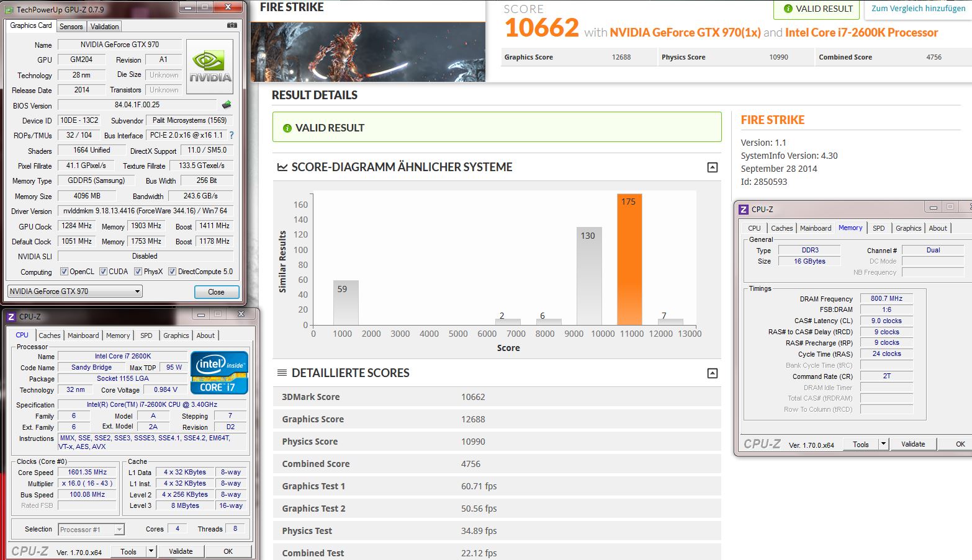This screenshot has width=972, height=560.
Task: Click the GPU Name field in GPU-Z
Action: click(120, 45)
